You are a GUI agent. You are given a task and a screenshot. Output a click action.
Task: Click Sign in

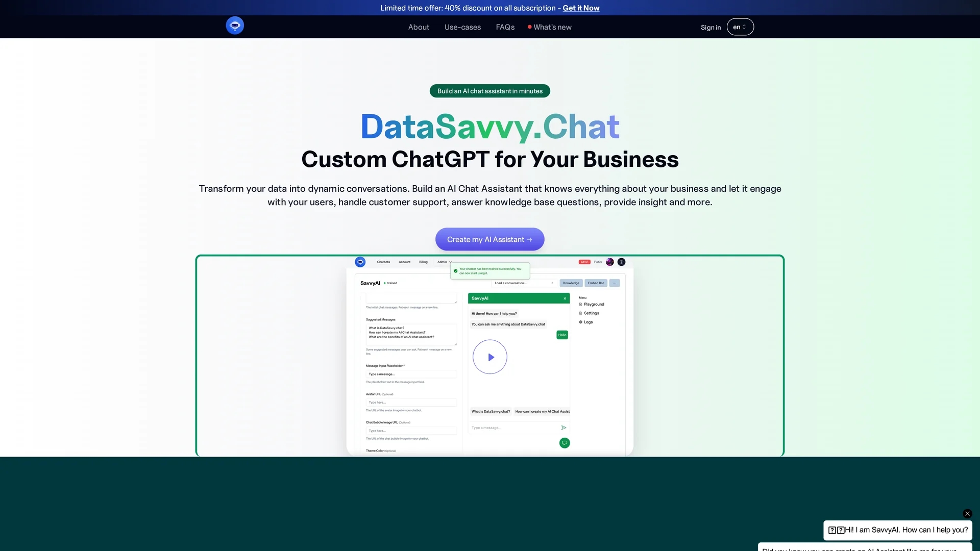pyautogui.click(x=710, y=27)
